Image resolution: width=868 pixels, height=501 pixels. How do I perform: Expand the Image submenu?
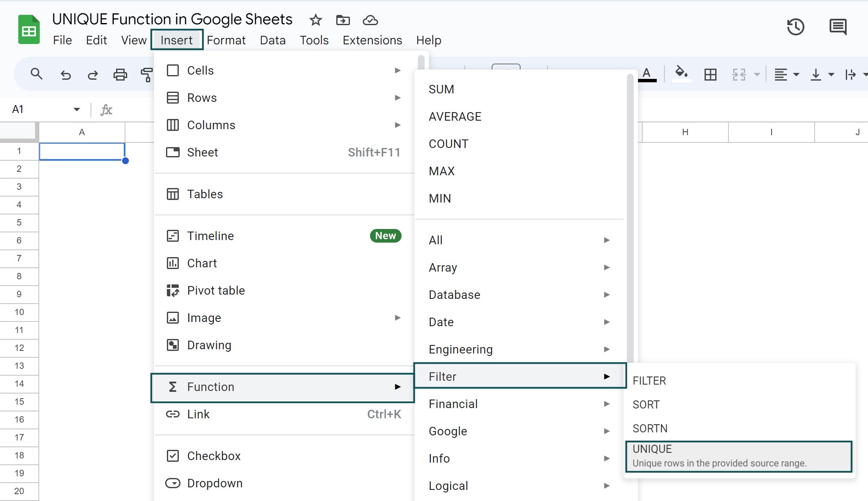pos(284,318)
